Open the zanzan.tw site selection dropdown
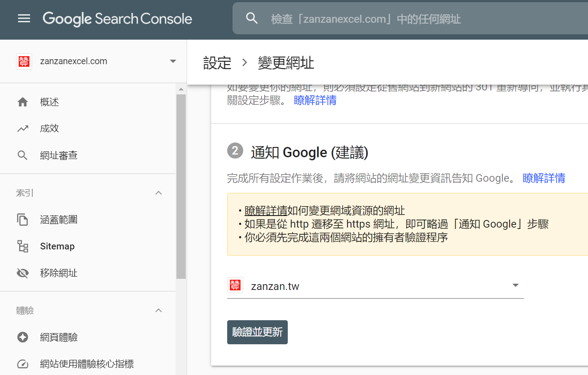The image size is (588, 375). coord(515,285)
